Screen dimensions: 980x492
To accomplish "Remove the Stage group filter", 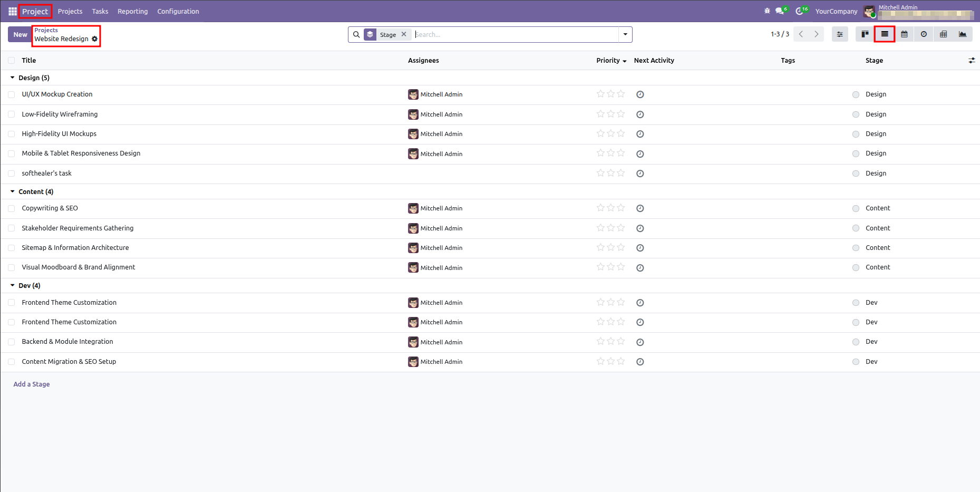I will coord(404,34).
